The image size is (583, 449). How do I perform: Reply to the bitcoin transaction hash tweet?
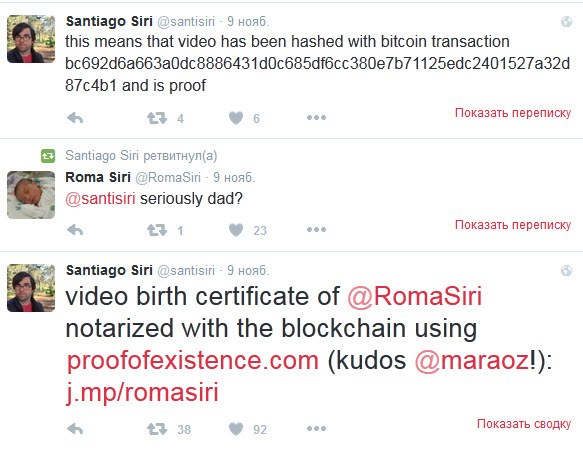coord(75,118)
